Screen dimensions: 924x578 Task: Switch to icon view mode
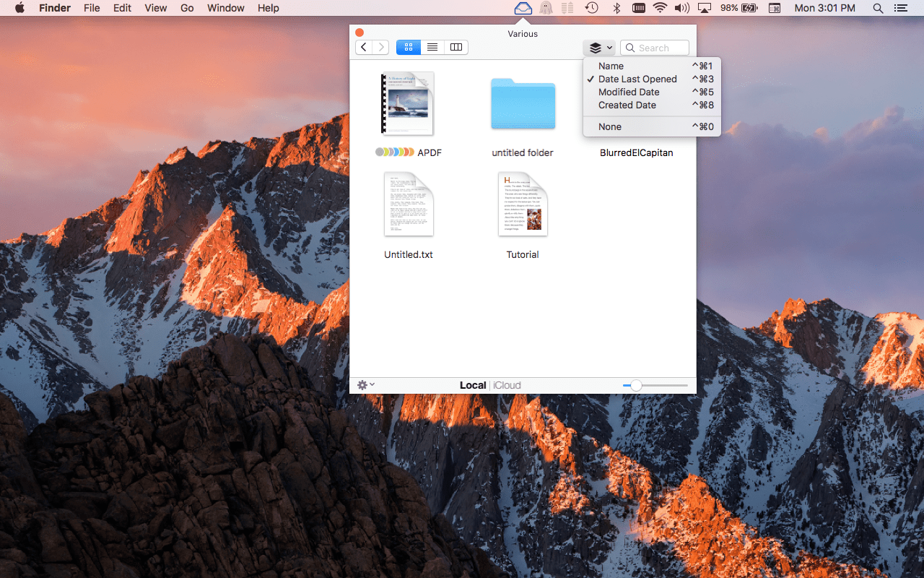[x=408, y=47]
